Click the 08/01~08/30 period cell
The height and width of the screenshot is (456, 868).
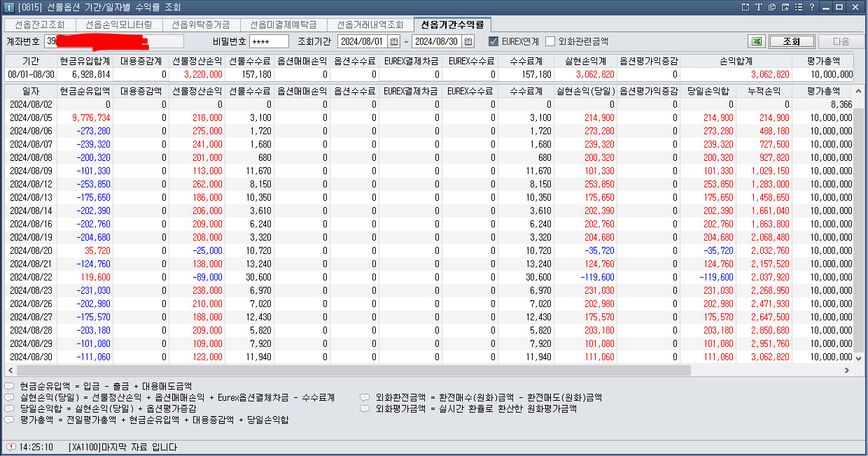pyautogui.click(x=31, y=74)
